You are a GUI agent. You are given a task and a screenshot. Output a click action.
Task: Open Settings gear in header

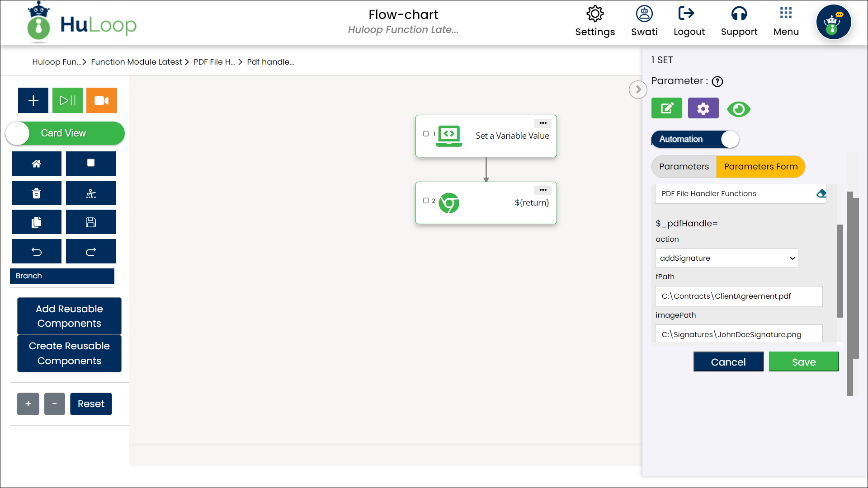pos(595,14)
